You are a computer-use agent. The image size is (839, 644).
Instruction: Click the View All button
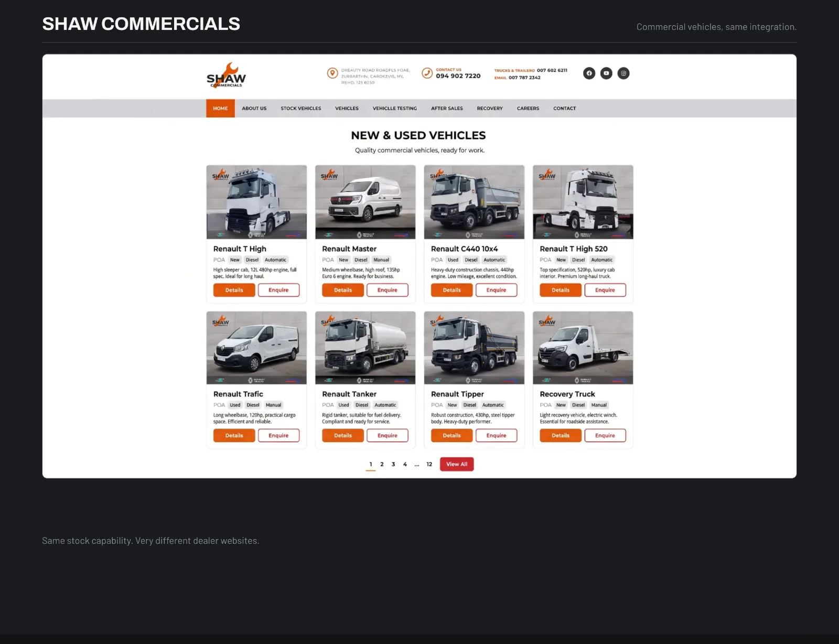(457, 464)
